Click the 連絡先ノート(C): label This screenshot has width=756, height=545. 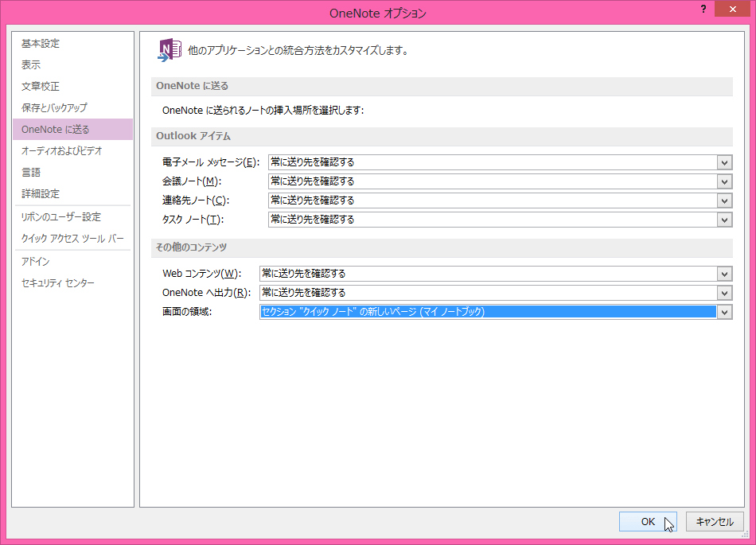coord(196,200)
